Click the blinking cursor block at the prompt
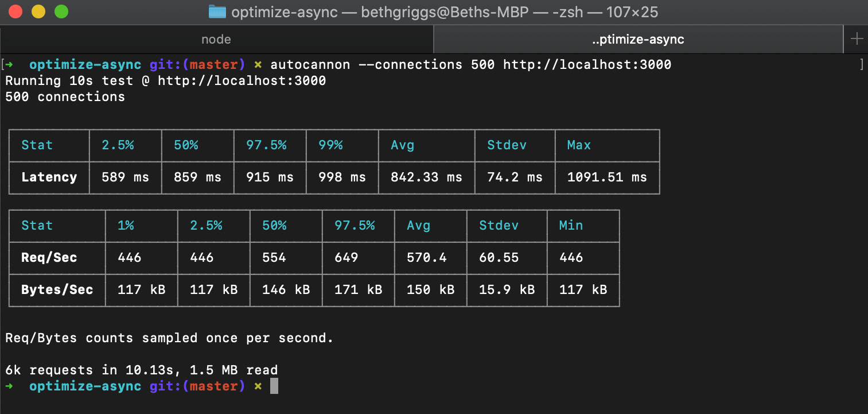 tap(274, 386)
